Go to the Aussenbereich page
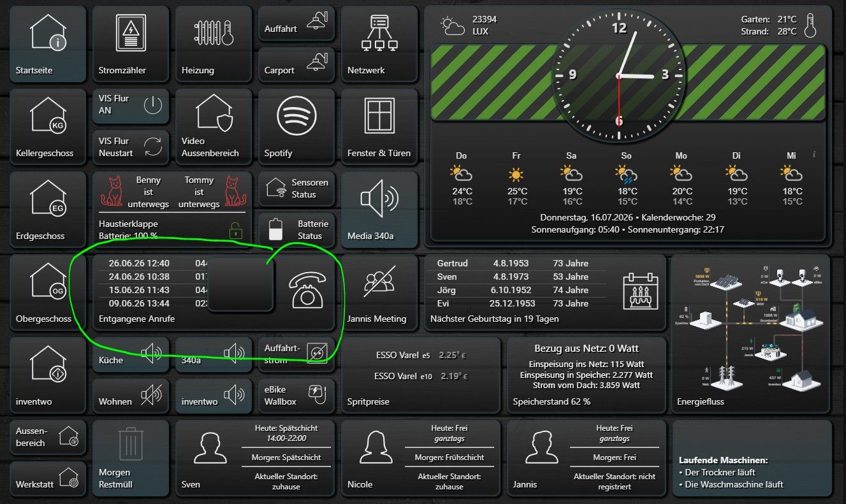 48,437
